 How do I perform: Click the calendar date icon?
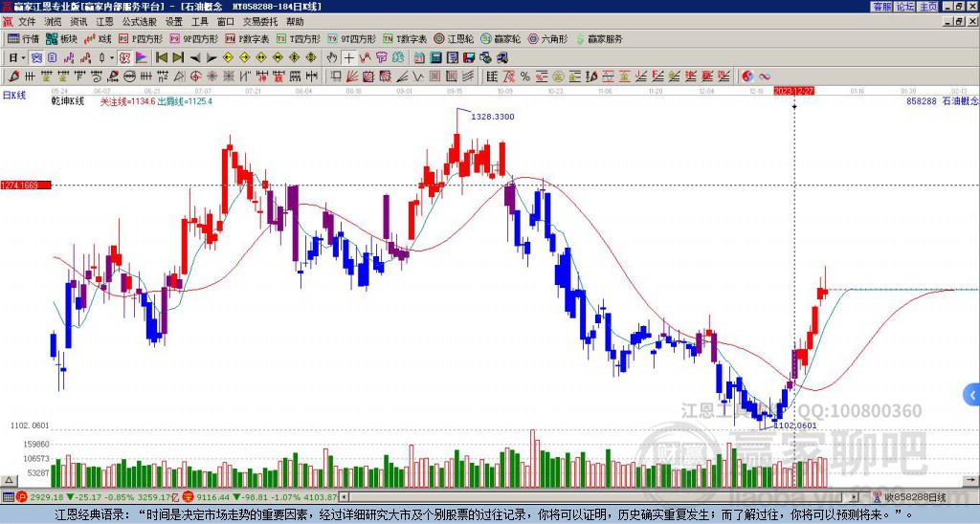pyautogui.click(x=419, y=58)
